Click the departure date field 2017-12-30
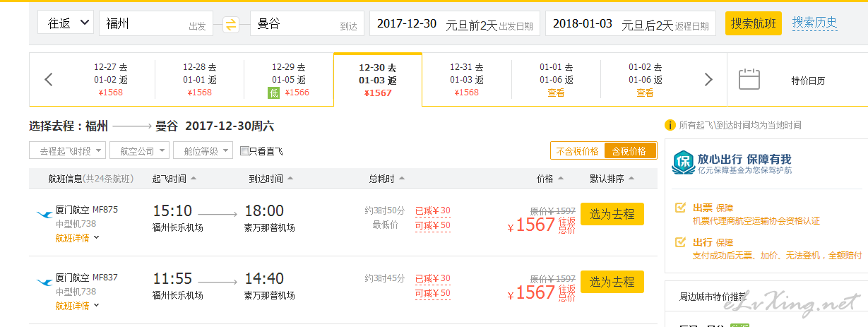The image size is (868, 327). pos(407,24)
